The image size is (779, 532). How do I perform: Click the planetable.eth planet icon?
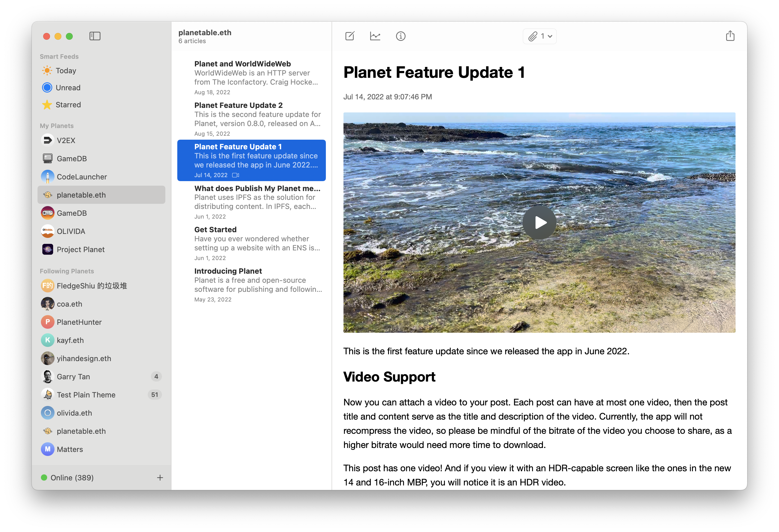[47, 195]
